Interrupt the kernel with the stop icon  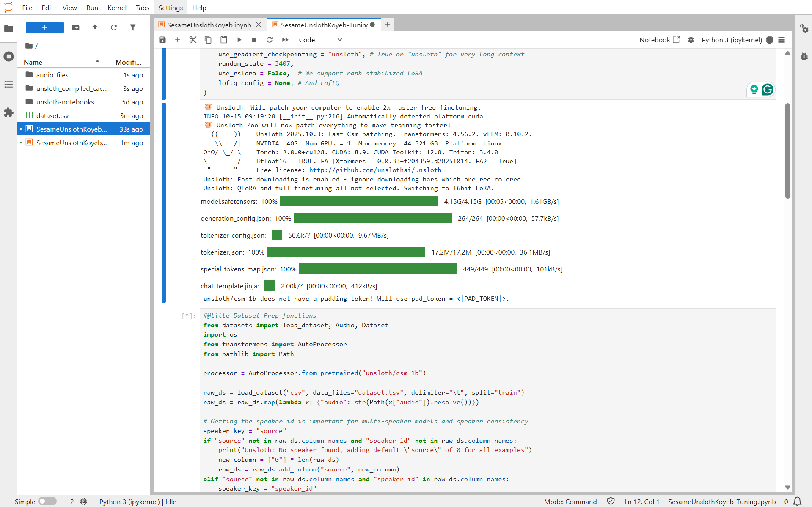[254, 39]
